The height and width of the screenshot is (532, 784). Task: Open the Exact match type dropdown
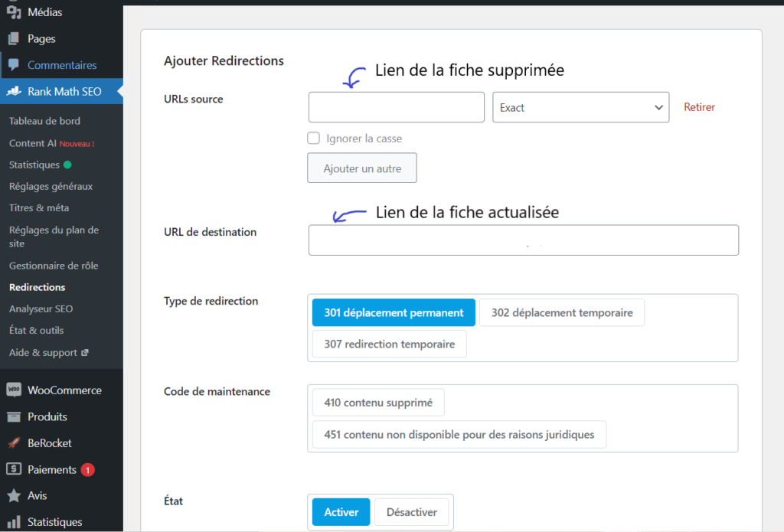580,108
